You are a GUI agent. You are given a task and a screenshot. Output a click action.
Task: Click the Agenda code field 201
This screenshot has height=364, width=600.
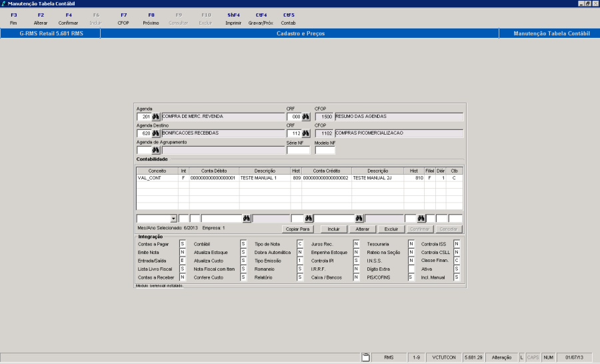[144, 117]
